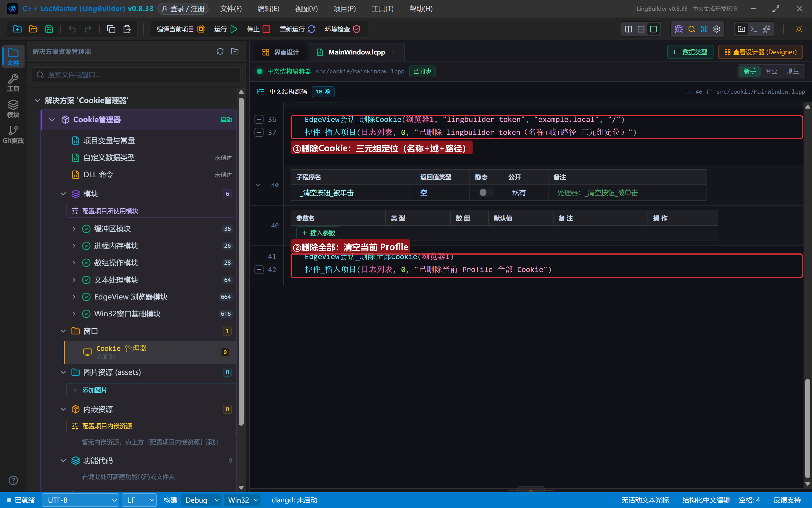Viewport: 812px width, 508px height.
Task: Refresh the solution explorer
Action: [x=220, y=51]
